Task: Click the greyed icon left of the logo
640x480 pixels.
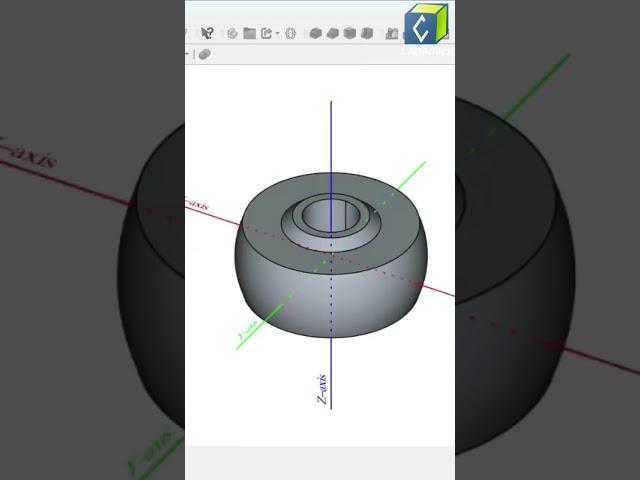Action: coord(392,33)
